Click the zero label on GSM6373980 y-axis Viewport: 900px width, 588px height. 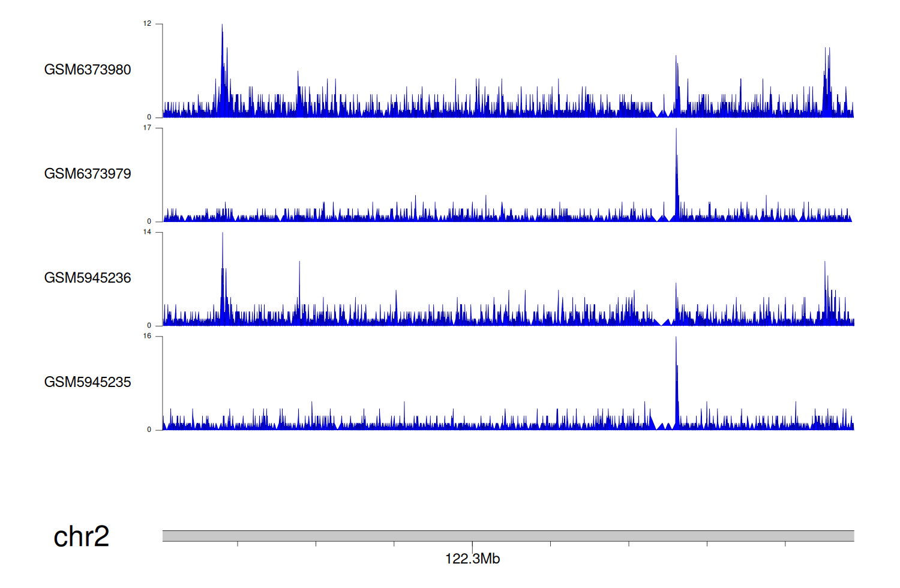pyautogui.click(x=149, y=118)
